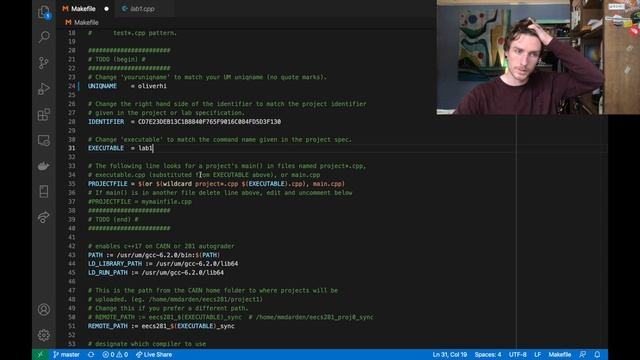The width and height of the screenshot is (640, 360).
Task: Click the #PROJECTFILE = mymainfile.cpp comment
Action: 140,202
